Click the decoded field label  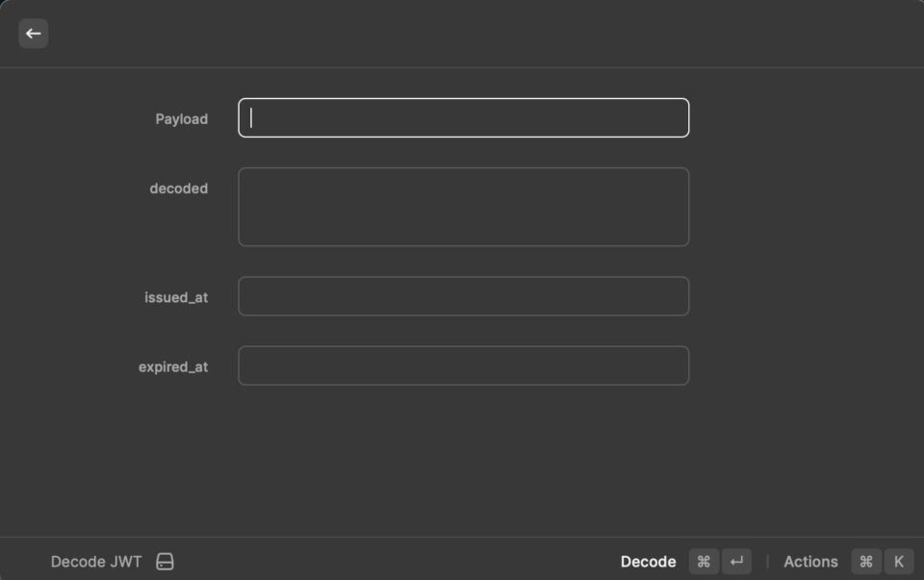(x=179, y=189)
